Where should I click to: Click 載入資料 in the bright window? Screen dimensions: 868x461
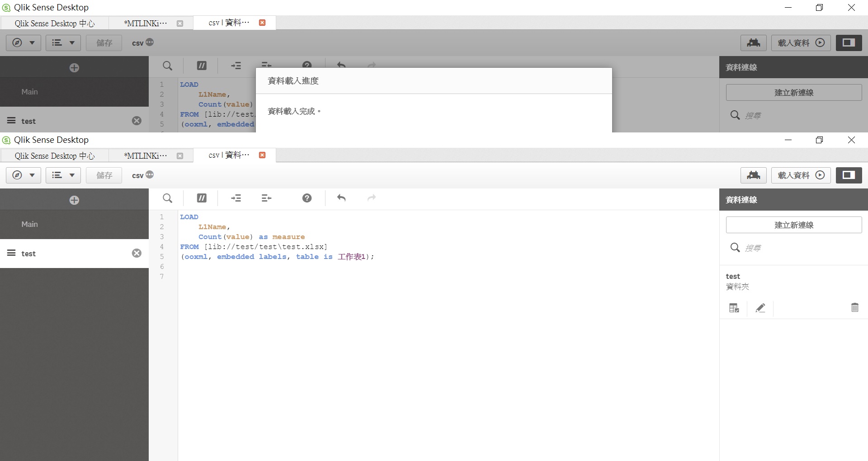click(801, 175)
